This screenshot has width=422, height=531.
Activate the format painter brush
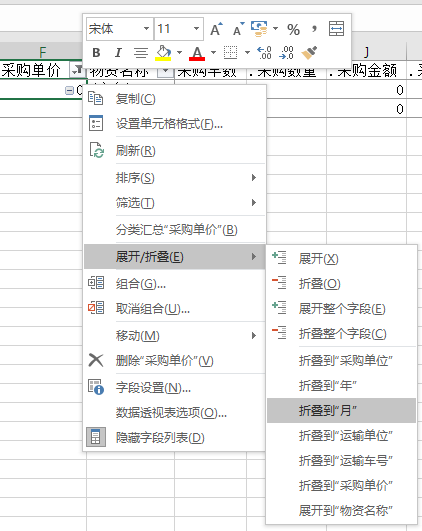(x=309, y=52)
